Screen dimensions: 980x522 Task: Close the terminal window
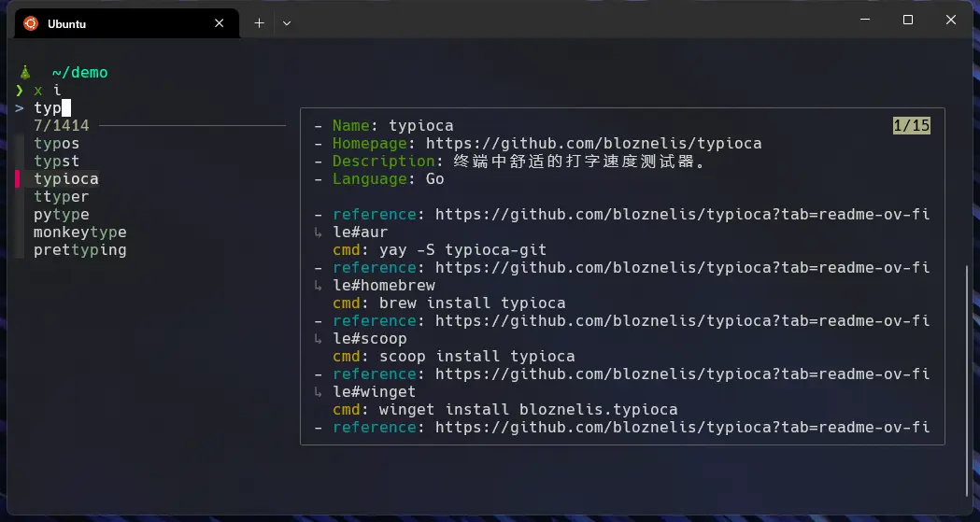(951, 20)
